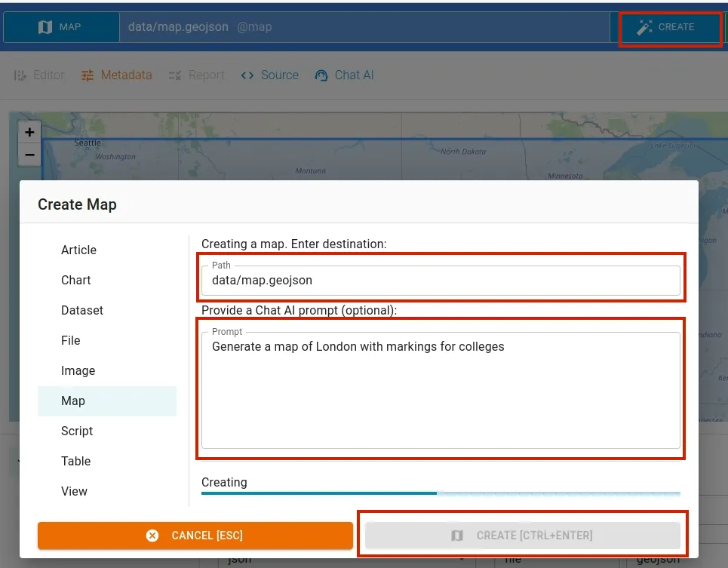Open the Report tab

pos(197,75)
